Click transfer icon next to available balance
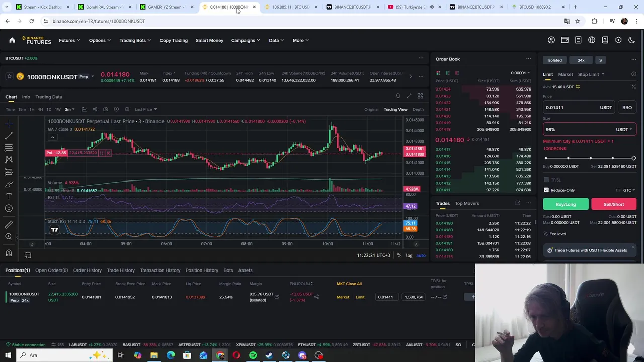644x362 pixels. pos(578,87)
